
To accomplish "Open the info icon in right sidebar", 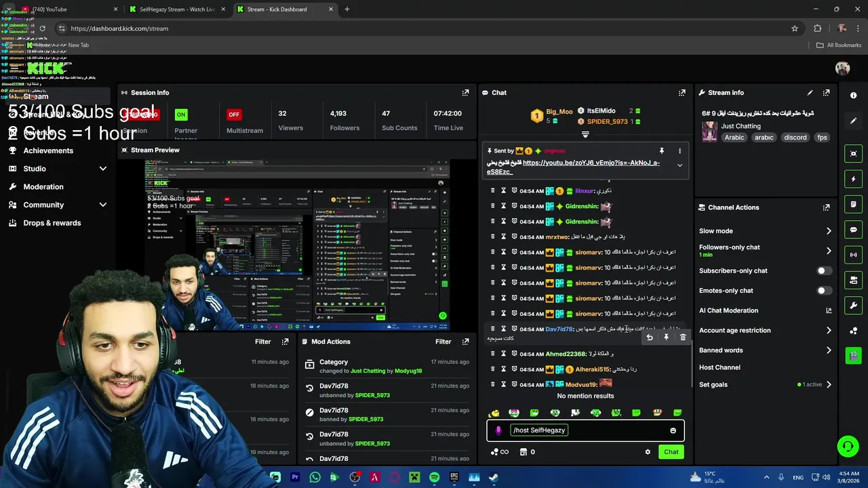I will point(854,96).
